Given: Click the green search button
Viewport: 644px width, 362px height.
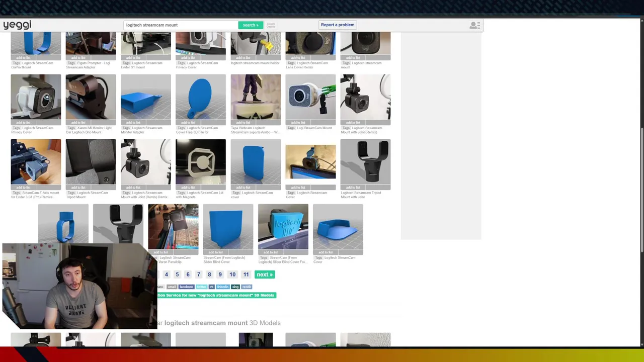Looking at the screenshot, I should (x=250, y=25).
